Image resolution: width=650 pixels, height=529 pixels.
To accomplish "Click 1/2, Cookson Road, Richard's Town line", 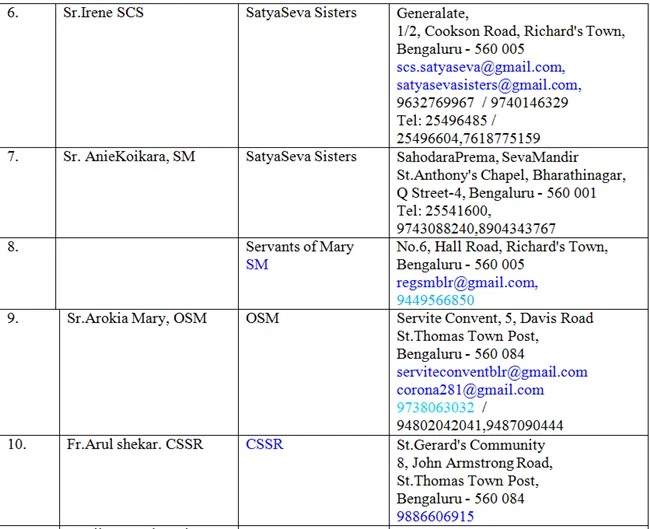I will 511,31.
